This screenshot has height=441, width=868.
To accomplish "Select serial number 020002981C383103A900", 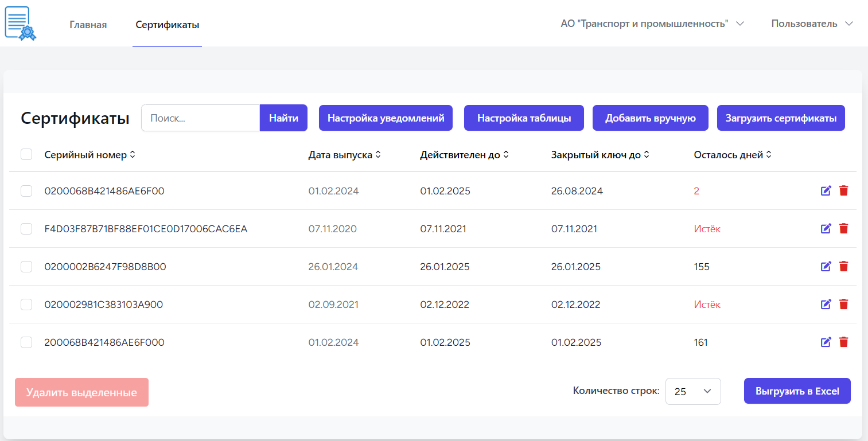I will tap(104, 305).
